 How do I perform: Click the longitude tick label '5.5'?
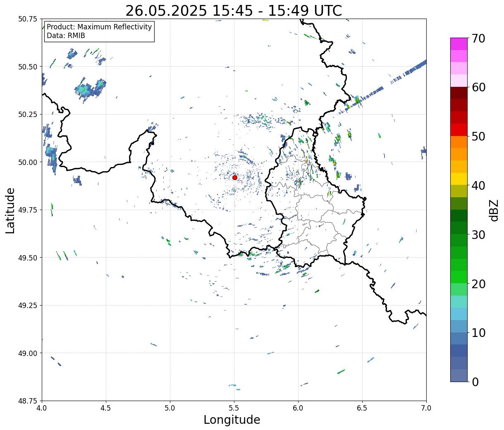pyautogui.click(x=234, y=408)
